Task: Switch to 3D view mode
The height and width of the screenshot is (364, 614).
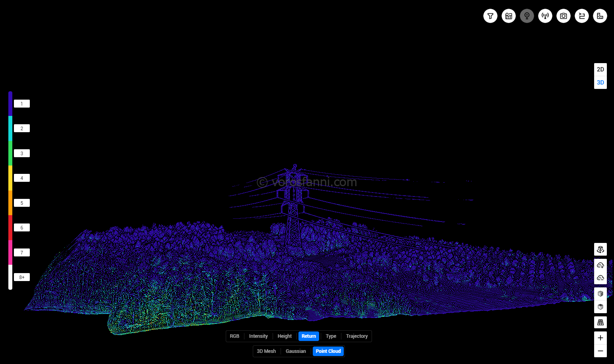Action: pos(600,83)
